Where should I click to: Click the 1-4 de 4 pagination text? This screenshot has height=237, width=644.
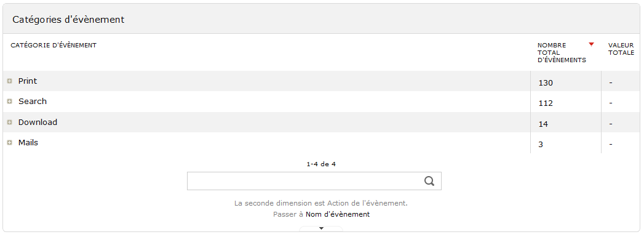coord(321,164)
